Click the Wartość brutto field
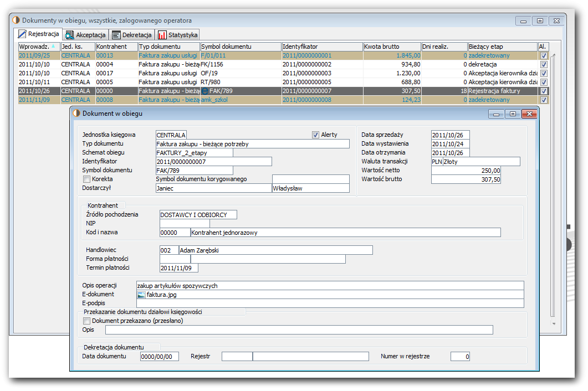The height and width of the screenshot is (391, 588). (x=466, y=179)
